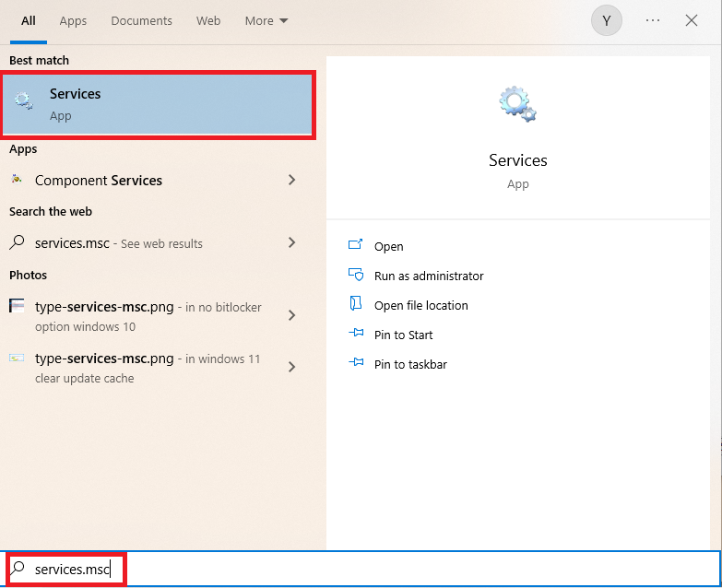The height and width of the screenshot is (588, 722).
Task: Click the Open action icon
Action: point(355,244)
